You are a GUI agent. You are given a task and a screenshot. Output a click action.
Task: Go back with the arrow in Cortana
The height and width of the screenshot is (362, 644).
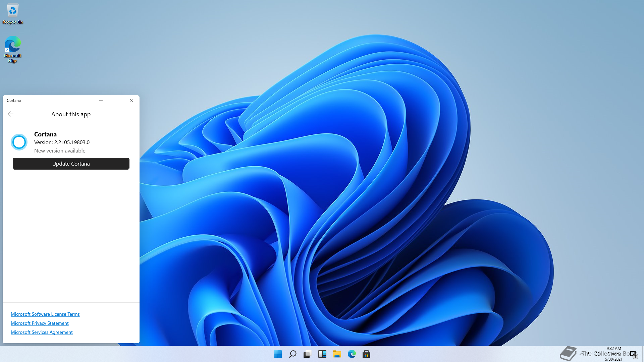click(x=11, y=114)
